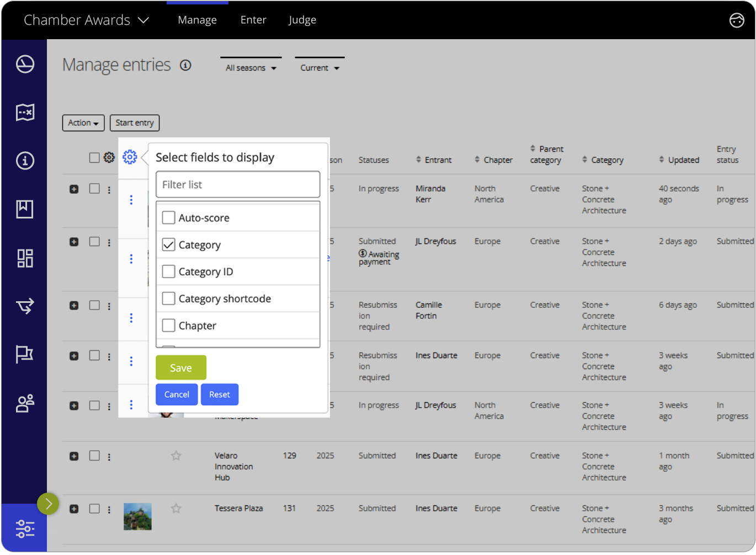The height and width of the screenshot is (555, 756).
Task: Check the Chapter field checkbox
Action: [x=169, y=325]
